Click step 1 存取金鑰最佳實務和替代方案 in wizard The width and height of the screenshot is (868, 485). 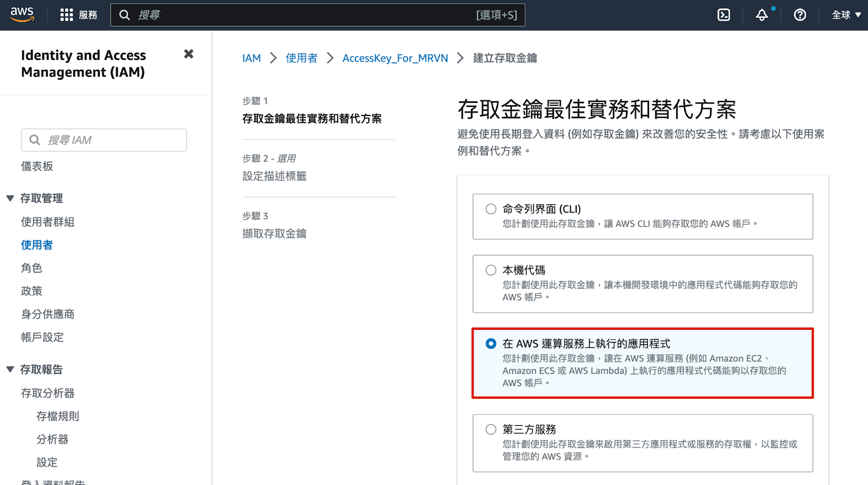coord(312,119)
